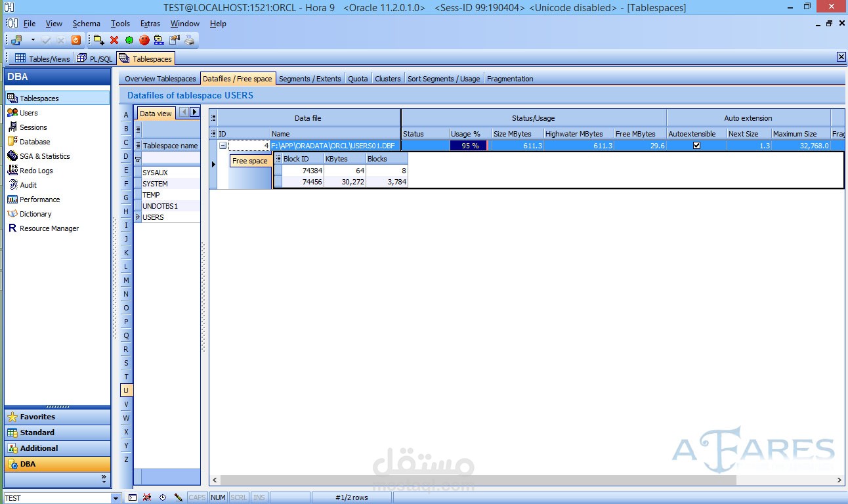This screenshot has height=504, width=848.
Task: Collapse the USERS01.DBF datafile row
Action: (223, 146)
